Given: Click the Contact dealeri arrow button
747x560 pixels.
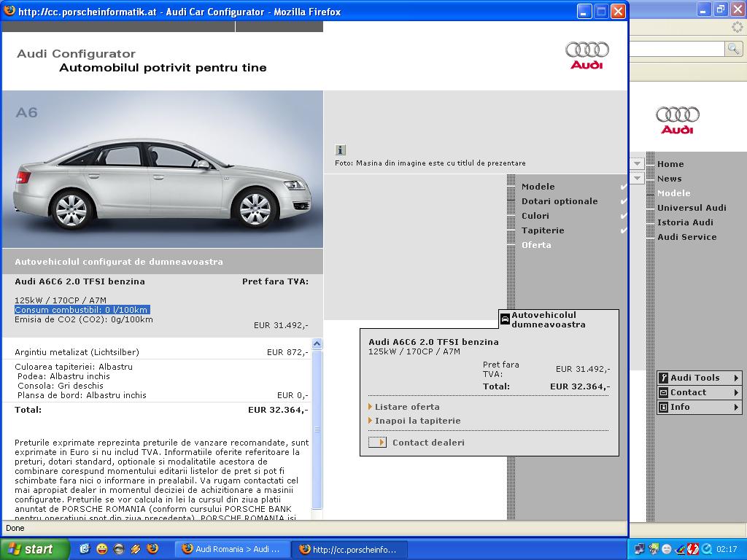Looking at the screenshot, I should click(377, 443).
